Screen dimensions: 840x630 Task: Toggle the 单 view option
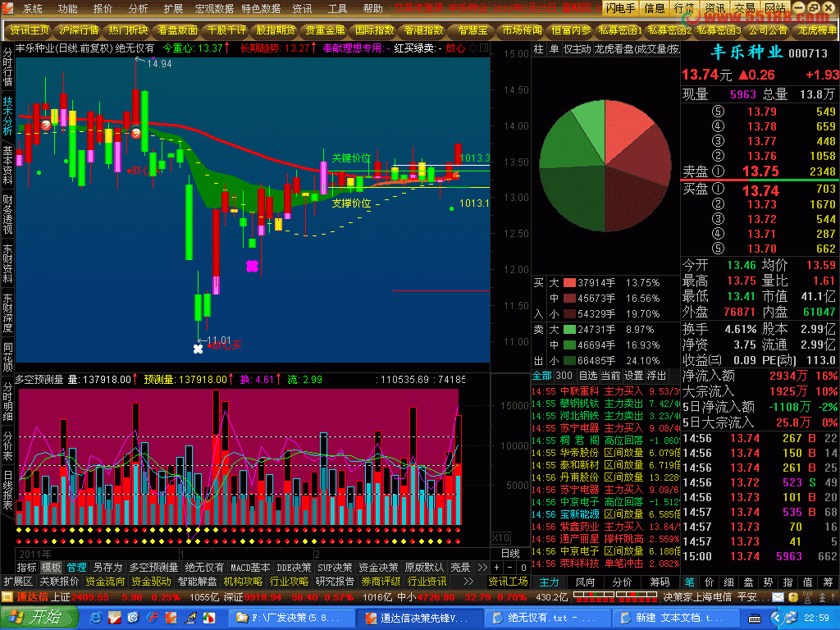[554, 48]
